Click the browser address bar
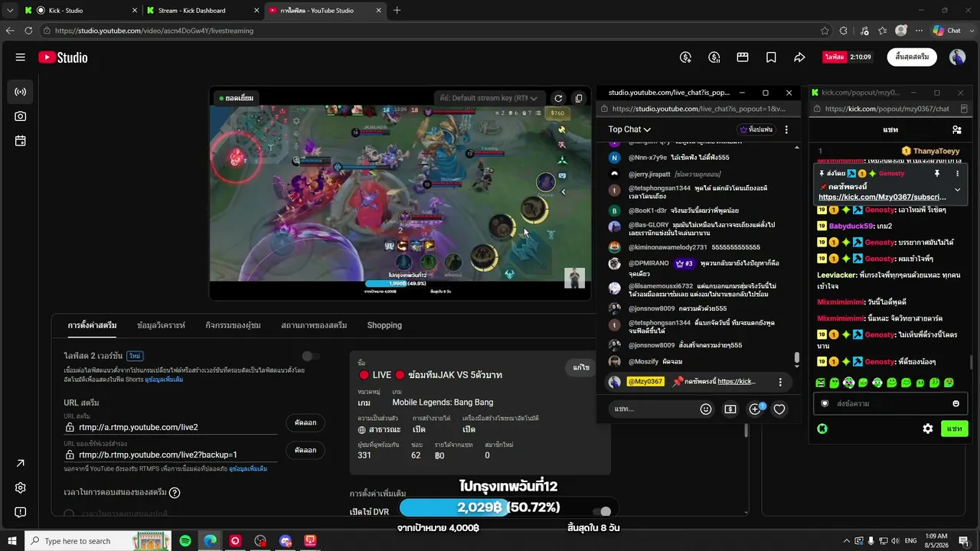Viewport: 980px width, 551px height. pos(429,31)
